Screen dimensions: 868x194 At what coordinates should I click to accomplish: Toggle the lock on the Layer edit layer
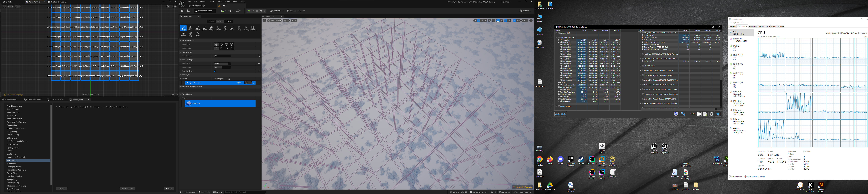point(191,83)
